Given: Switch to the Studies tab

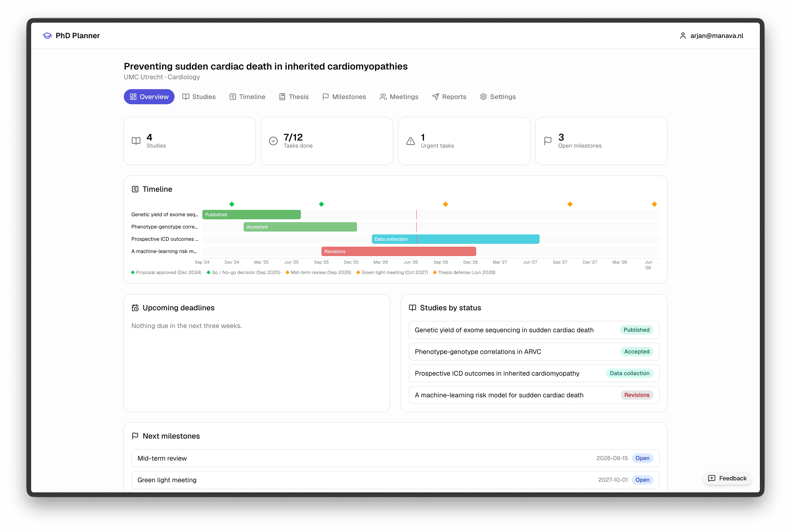Looking at the screenshot, I should pyautogui.click(x=199, y=97).
